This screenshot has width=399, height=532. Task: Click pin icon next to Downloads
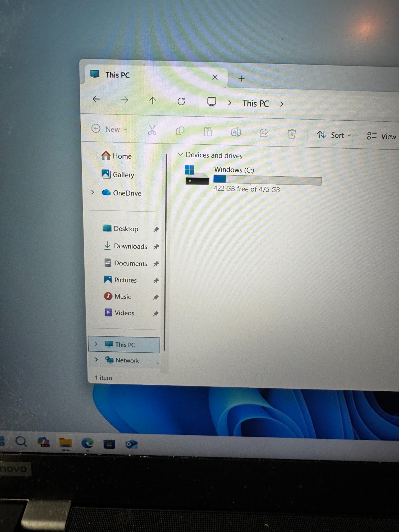[156, 247]
